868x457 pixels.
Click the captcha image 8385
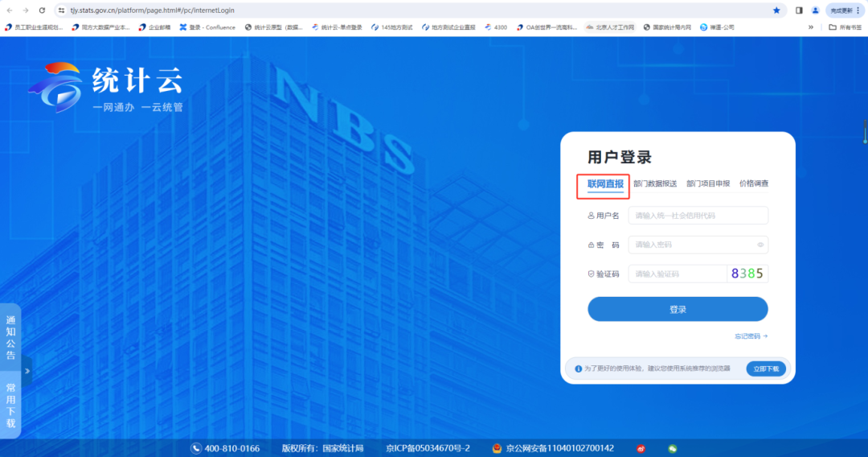(747, 274)
